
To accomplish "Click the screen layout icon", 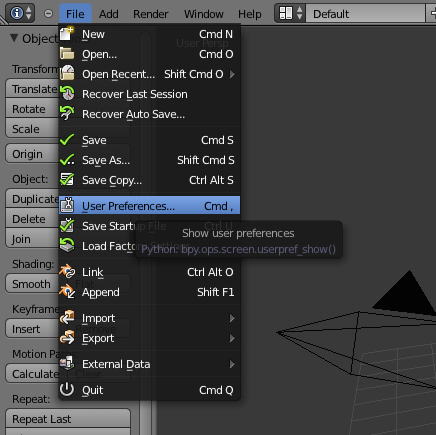I will pyautogui.click(x=286, y=13).
